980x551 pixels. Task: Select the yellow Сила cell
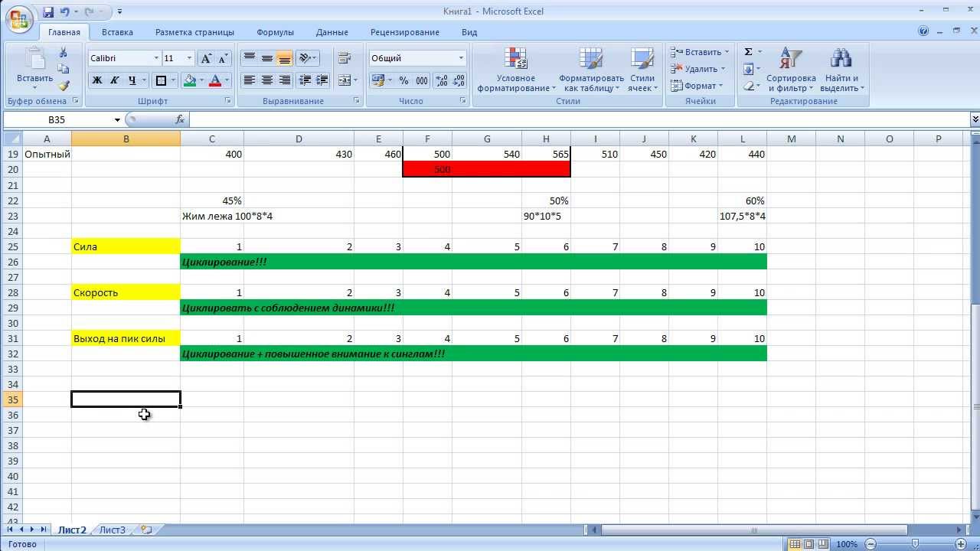click(126, 246)
